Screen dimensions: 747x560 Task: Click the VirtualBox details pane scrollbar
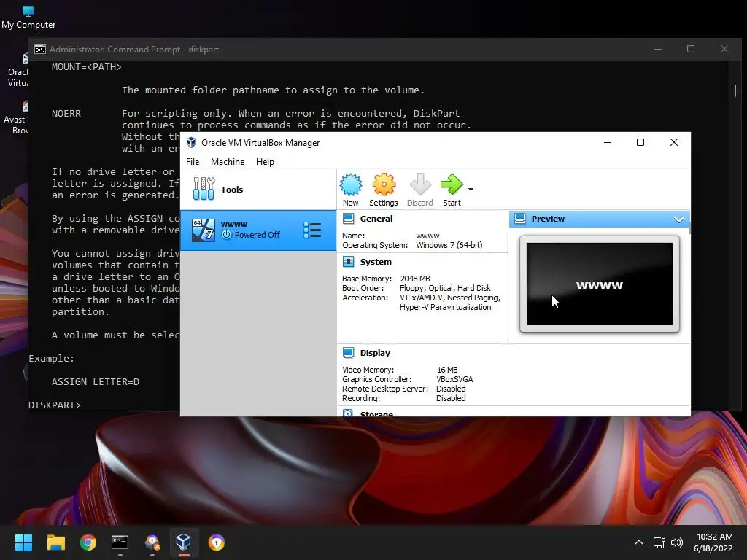pyautogui.click(x=689, y=227)
